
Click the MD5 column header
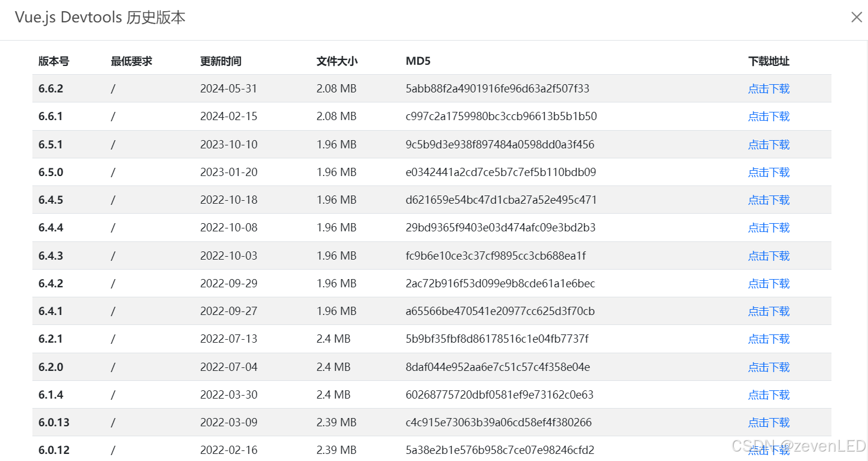[418, 61]
